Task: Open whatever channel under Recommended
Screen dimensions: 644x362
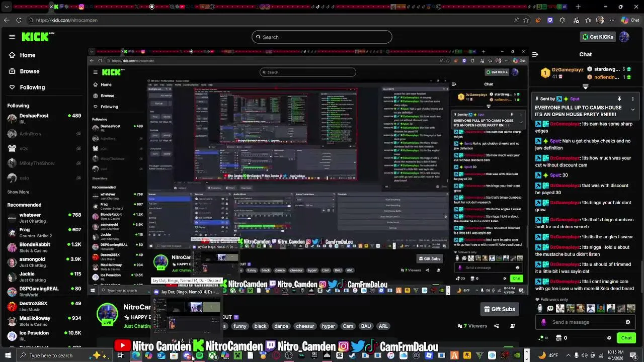Action: point(44,218)
